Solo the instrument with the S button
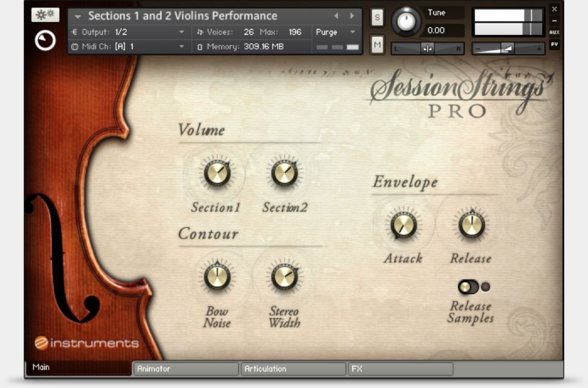Viewport: 588px width, 388px height. coord(377,18)
